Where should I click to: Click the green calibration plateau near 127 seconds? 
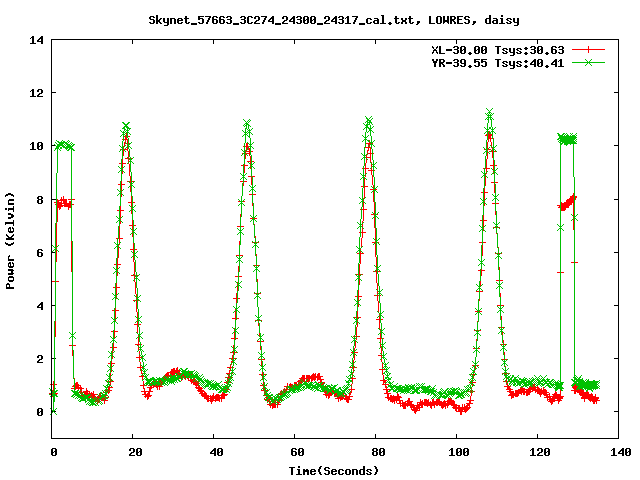click(x=567, y=139)
